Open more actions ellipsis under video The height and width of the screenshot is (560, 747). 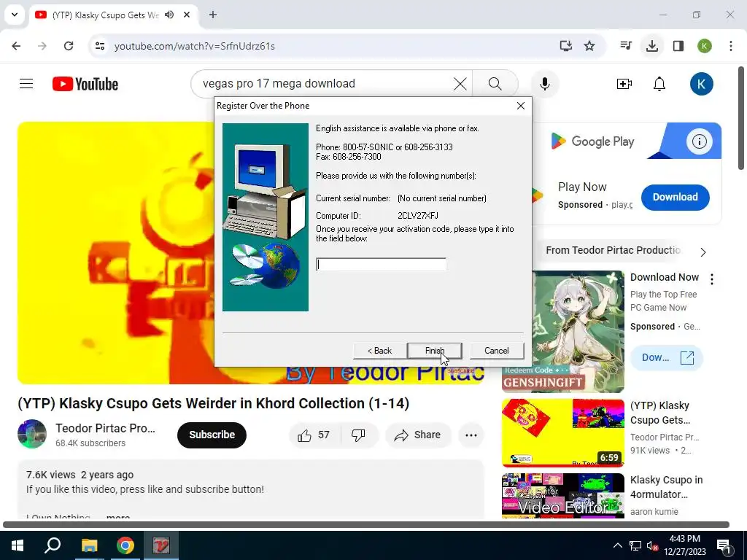[471, 435]
